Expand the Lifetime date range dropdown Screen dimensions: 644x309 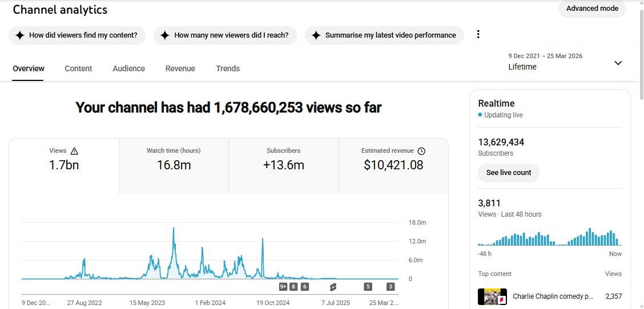click(618, 63)
